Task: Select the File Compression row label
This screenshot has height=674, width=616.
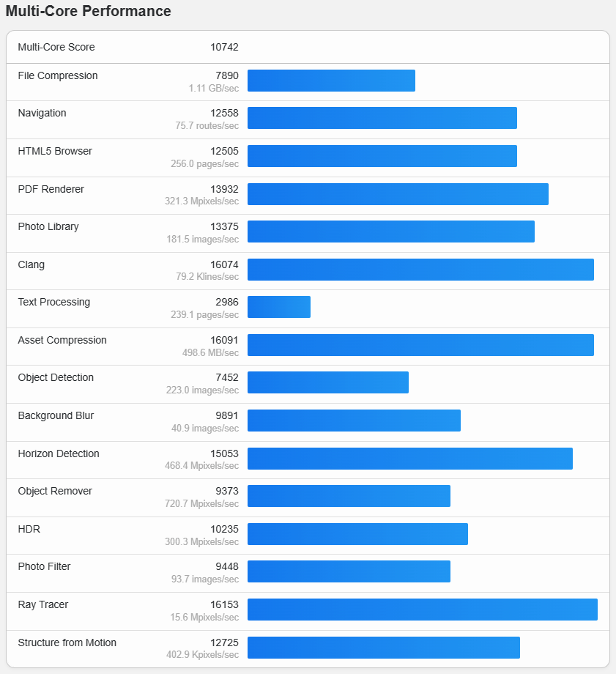Action: pyautogui.click(x=58, y=75)
